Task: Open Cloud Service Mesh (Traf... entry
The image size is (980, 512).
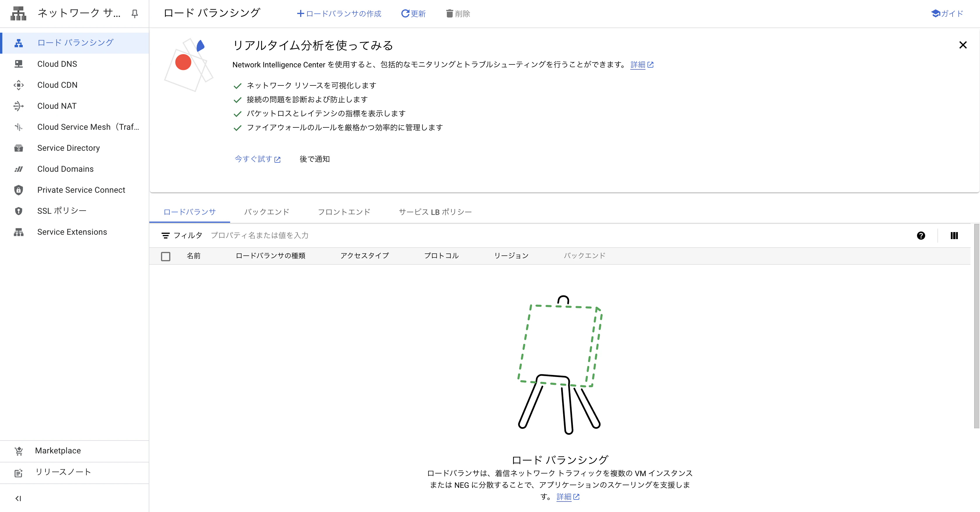Action: [x=75, y=127]
